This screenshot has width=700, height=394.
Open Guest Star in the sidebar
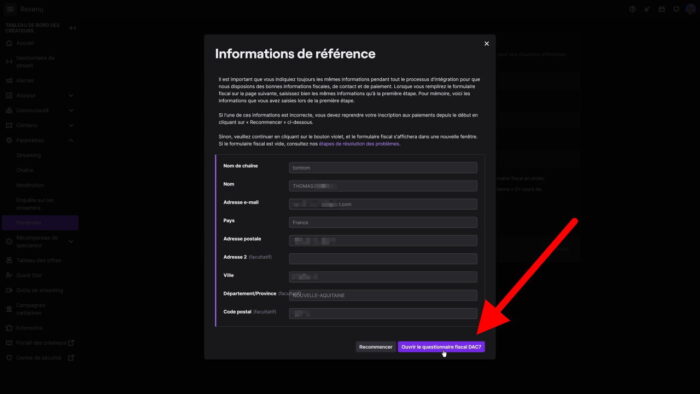(29, 275)
